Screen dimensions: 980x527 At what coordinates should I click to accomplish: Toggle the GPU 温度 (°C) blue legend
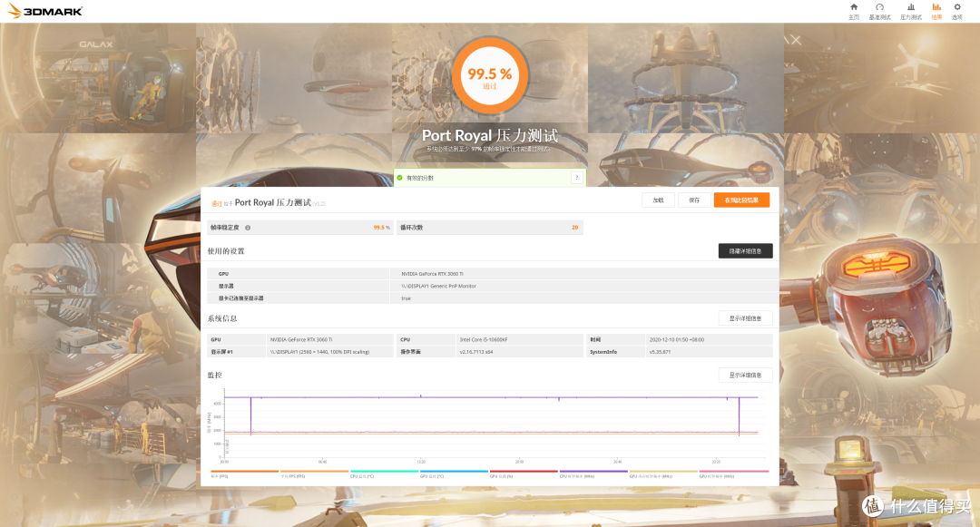[x=454, y=473]
